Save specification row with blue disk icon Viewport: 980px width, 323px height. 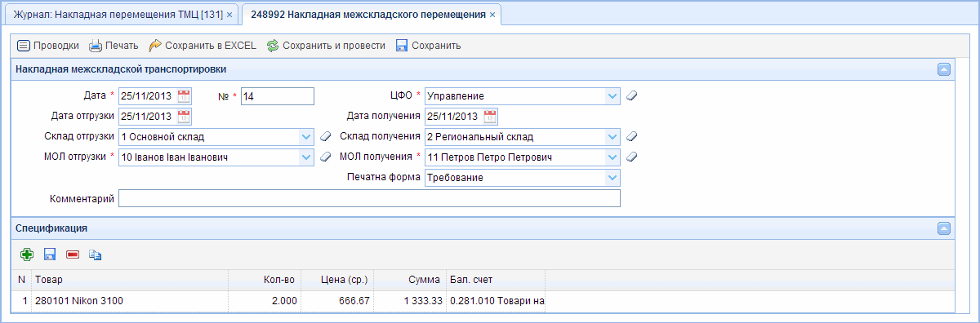point(50,254)
